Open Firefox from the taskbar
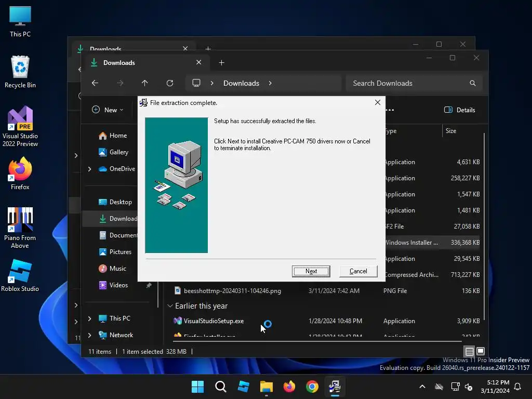Screen dimensions: 532x399 tap(289, 387)
